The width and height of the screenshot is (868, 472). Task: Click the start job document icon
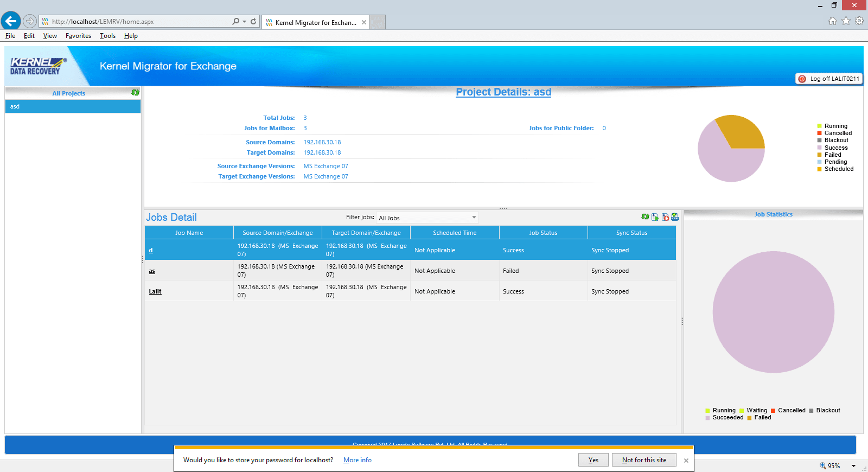coord(655,217)
